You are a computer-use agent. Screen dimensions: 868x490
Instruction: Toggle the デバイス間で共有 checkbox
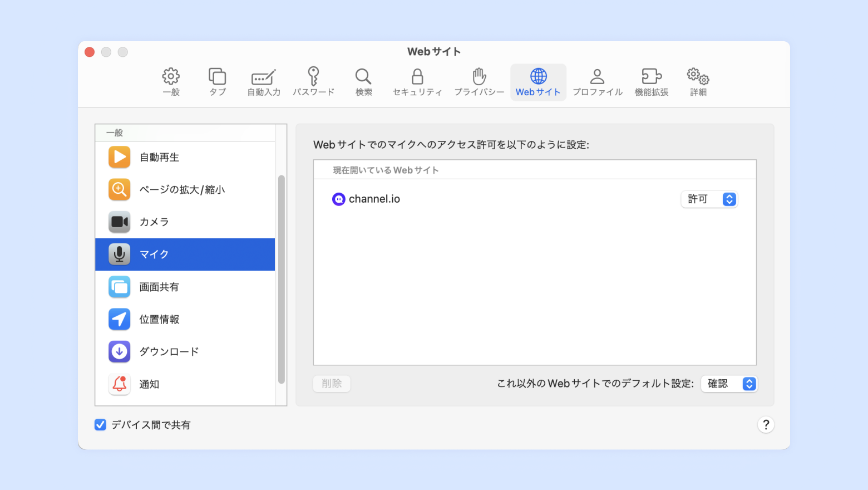click(100, 425)
